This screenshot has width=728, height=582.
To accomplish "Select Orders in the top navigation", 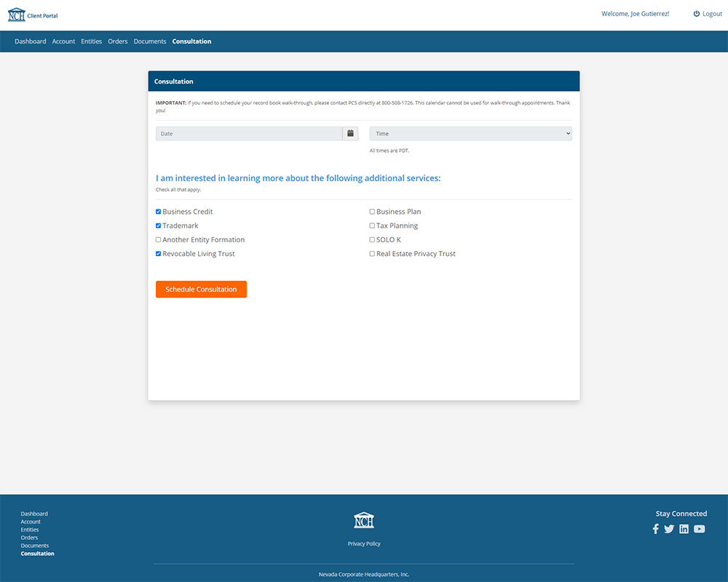I will pyautogui.click(x=117, y=41).
